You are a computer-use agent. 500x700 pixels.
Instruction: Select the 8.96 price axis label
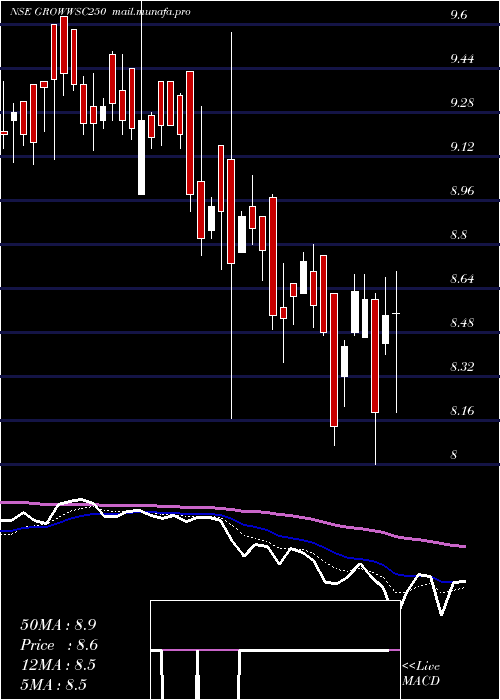pos(462,191)
